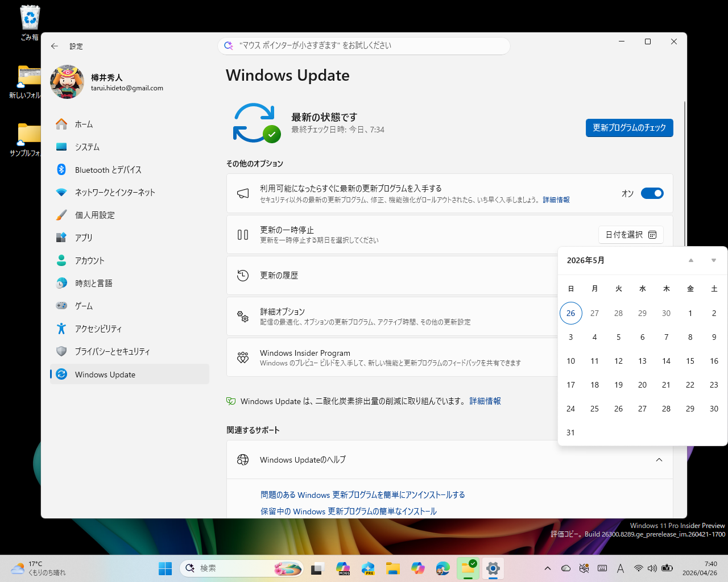Viewport: 728px width, 582px height.
Task: Click the IME mode A indicator
Action: 621,568
